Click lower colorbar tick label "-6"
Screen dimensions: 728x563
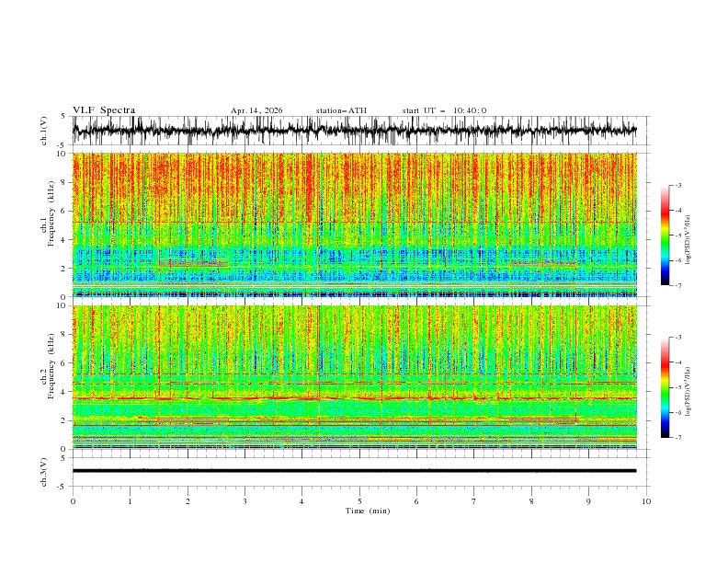click(678, 412)
